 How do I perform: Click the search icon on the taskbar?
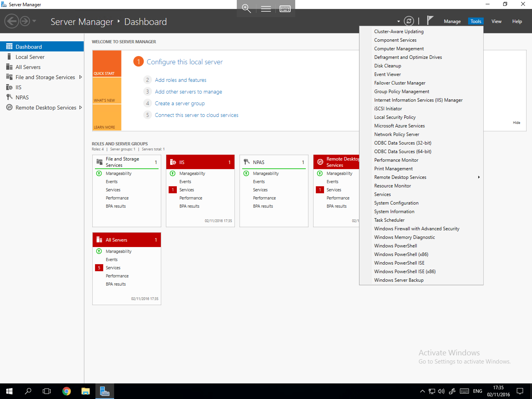pos(28,391)
